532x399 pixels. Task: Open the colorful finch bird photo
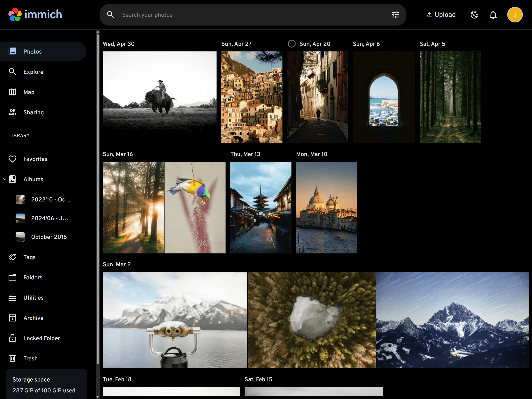(195, 207)
